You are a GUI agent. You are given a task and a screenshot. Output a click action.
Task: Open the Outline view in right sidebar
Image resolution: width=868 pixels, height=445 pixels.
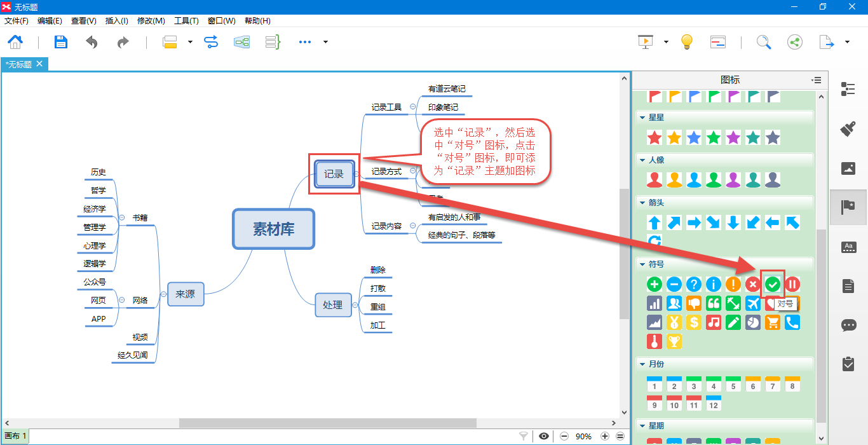click(848, 89)
